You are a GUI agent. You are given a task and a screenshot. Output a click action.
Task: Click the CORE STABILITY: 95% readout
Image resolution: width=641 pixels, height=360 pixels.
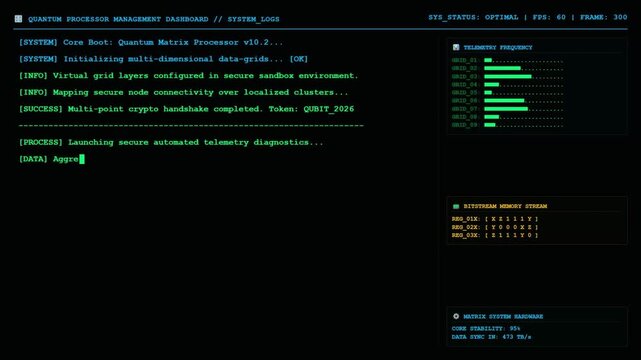point(486,329)
